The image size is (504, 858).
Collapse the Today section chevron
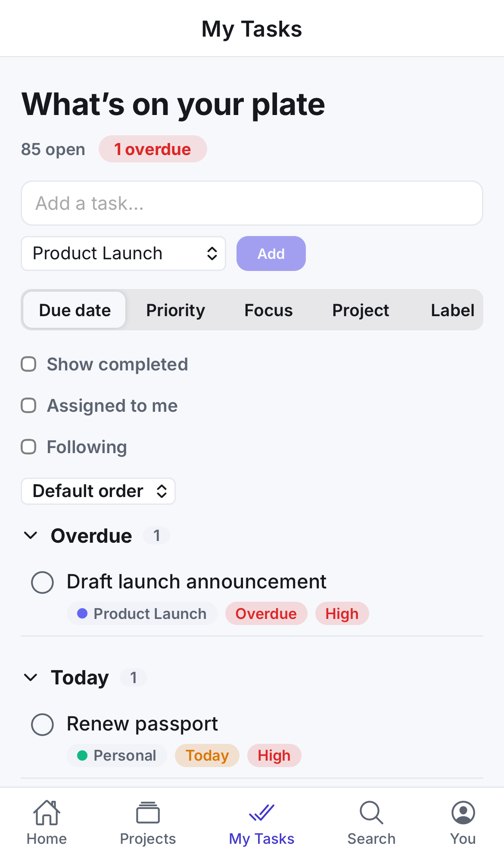(x=31, y=678)
